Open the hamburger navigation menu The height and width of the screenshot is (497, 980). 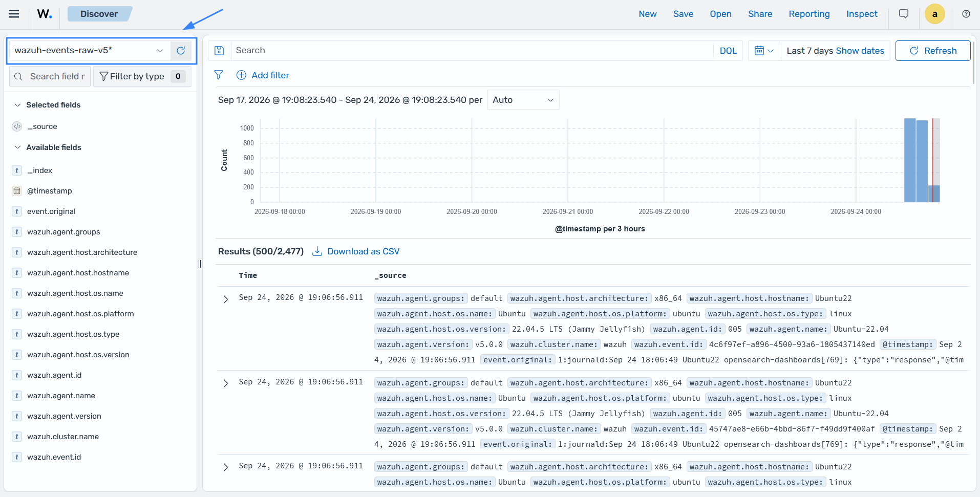coord(14,14)
